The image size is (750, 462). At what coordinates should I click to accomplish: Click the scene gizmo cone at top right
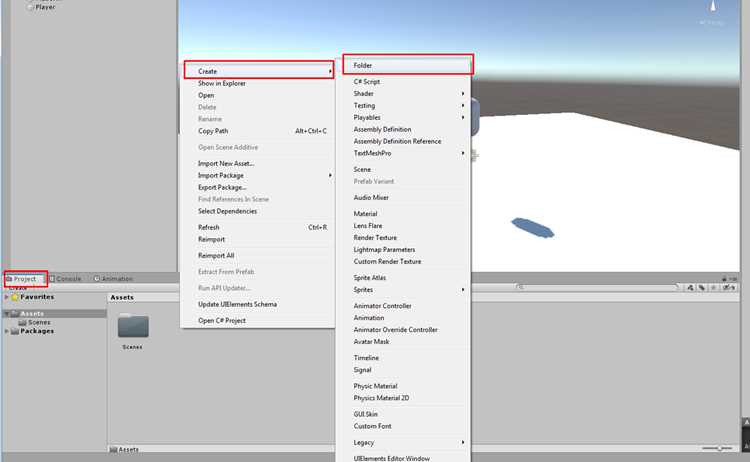[713, 6]
